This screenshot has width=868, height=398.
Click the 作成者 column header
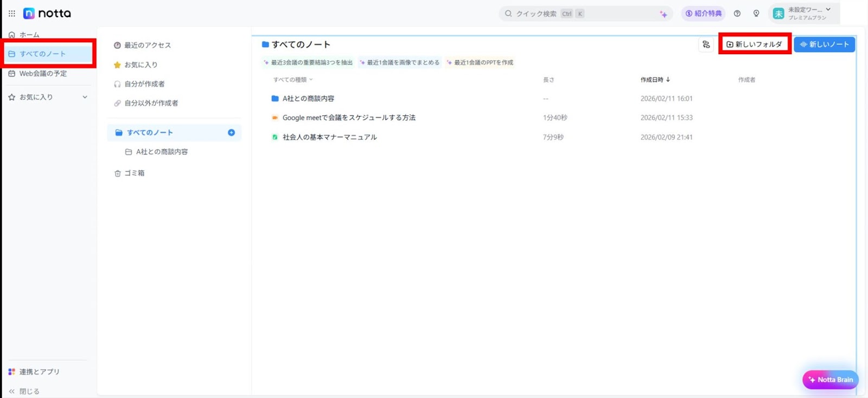click(x=746, y=80)
